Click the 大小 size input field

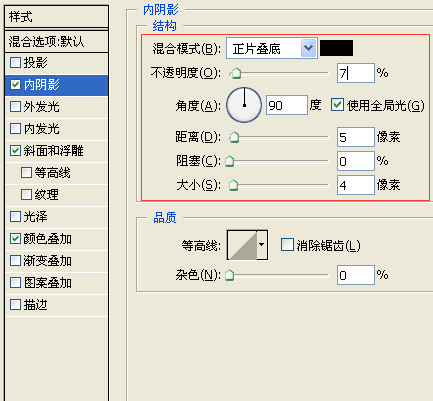point(356,185)
